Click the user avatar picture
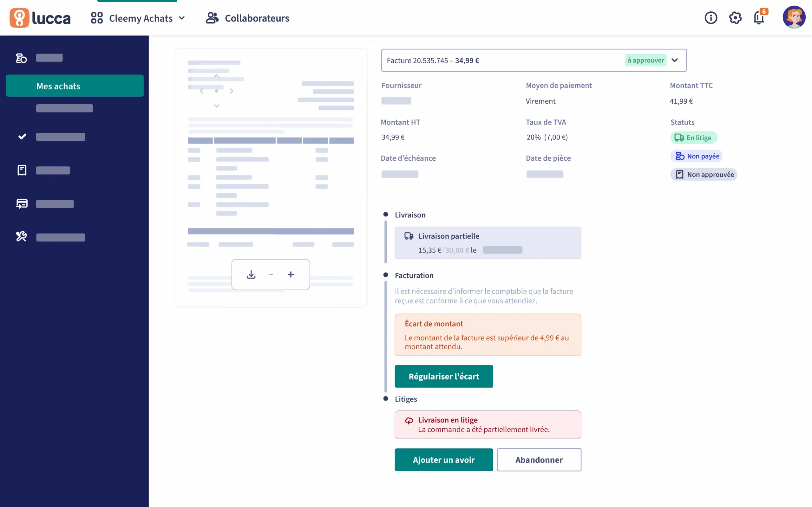 (x=794, y=17)
